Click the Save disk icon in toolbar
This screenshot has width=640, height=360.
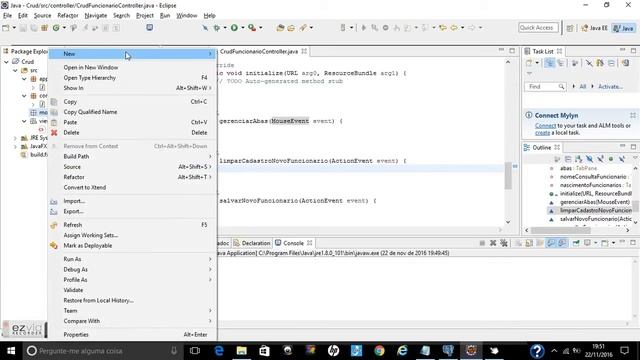pyautogui.click(x=23, y=28)
